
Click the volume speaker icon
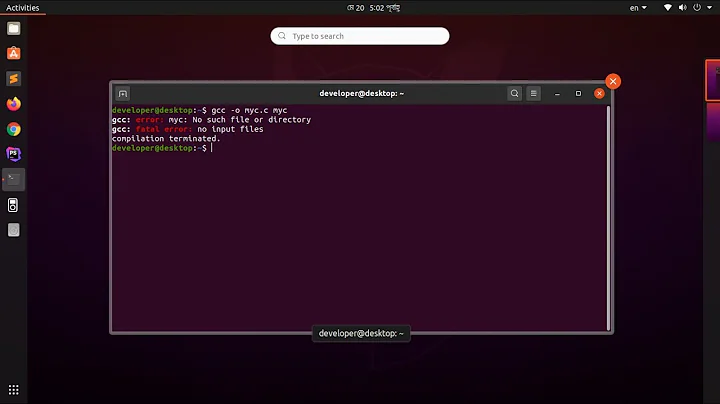pos(682,7)
